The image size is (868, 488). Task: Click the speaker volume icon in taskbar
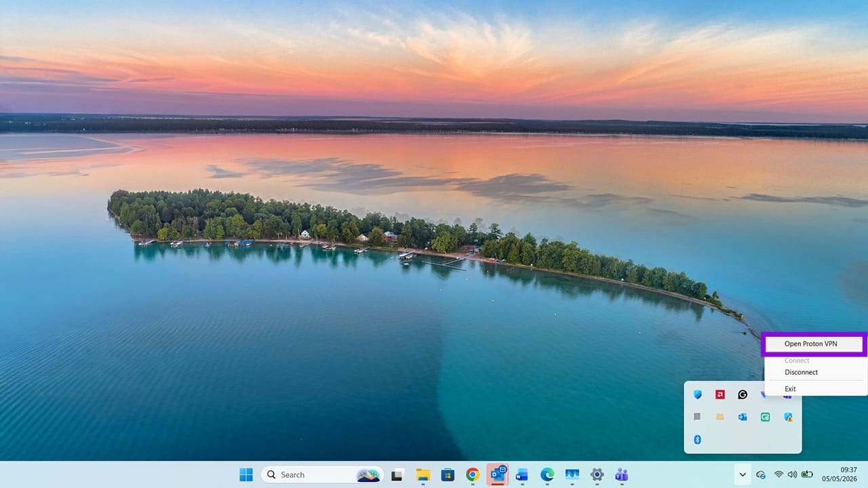pyautogui.click(x=792, y=474)
